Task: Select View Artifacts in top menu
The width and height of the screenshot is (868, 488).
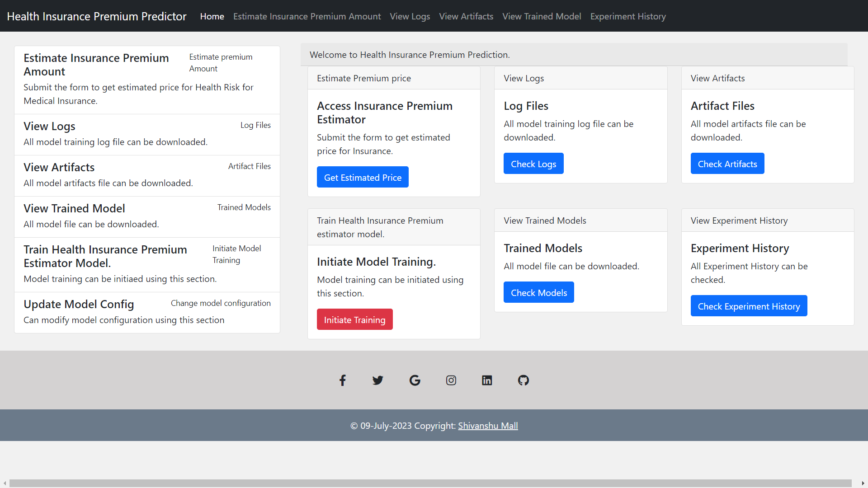Action: tap(466, 16)
